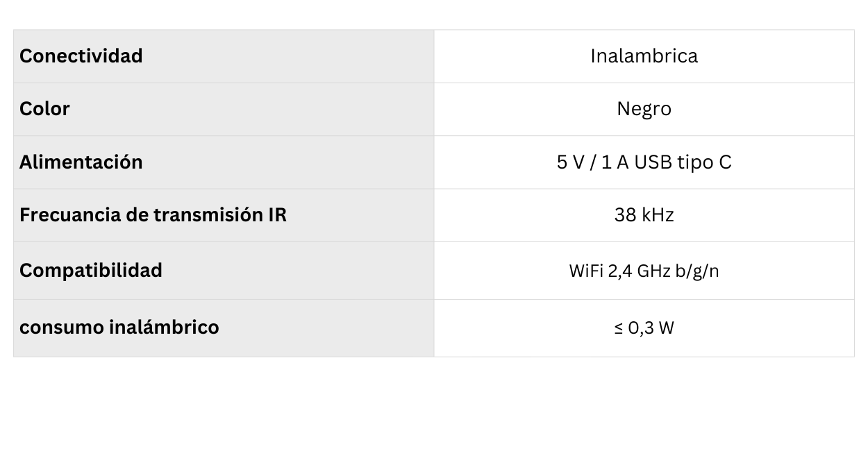Viewport: 868px width, 451px height.
Task: Select the Inalambrica value cell
Action: tap(644, 56)
